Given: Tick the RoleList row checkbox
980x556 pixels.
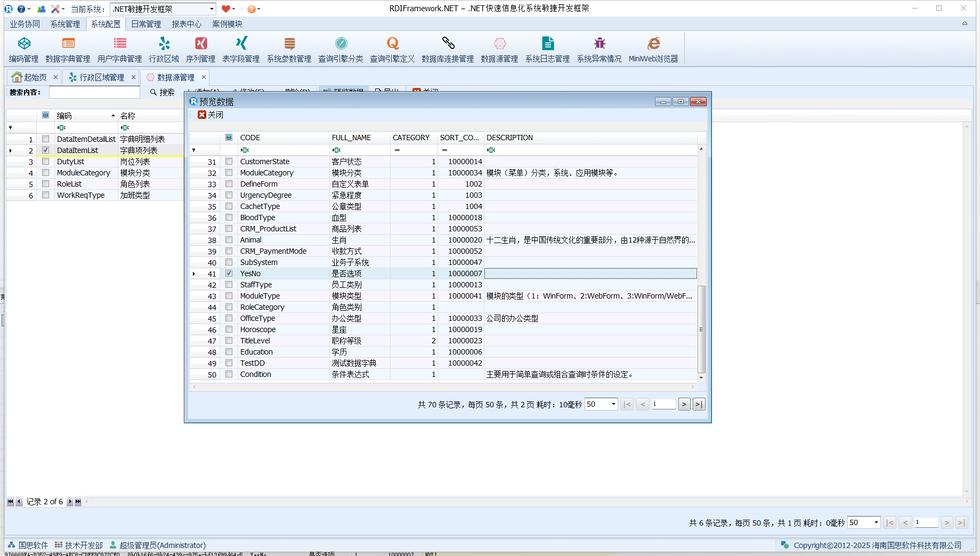Looking at the screenshot, I should 46,184.
